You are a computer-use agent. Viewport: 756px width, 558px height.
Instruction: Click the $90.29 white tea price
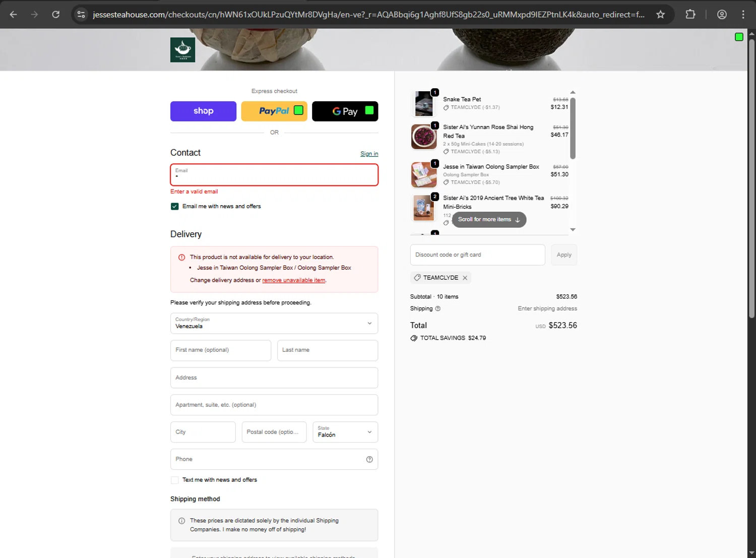click(559, 206)
